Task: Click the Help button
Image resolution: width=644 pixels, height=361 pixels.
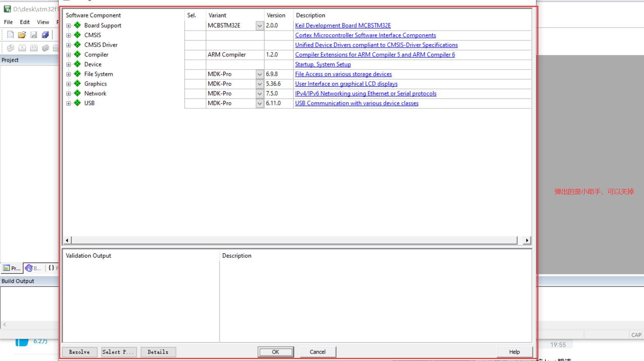Action: pyautogui.click(x=514, y=352)
